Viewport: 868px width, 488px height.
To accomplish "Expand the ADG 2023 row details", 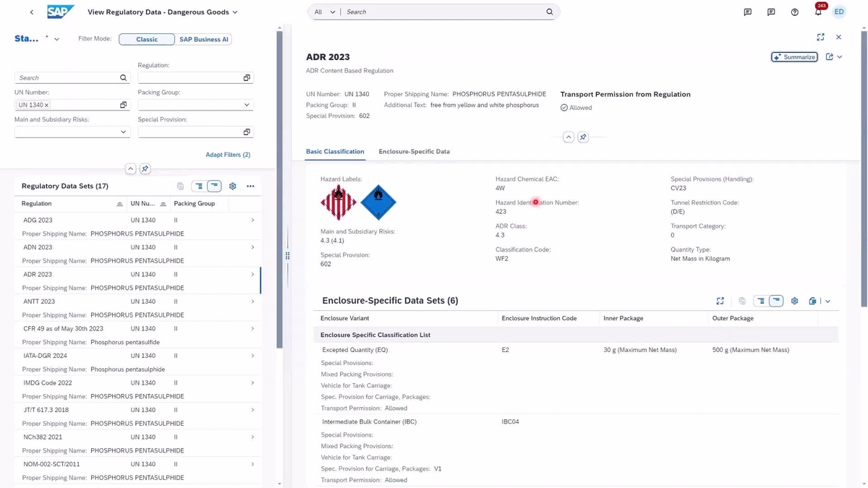I will pos(252,219).
